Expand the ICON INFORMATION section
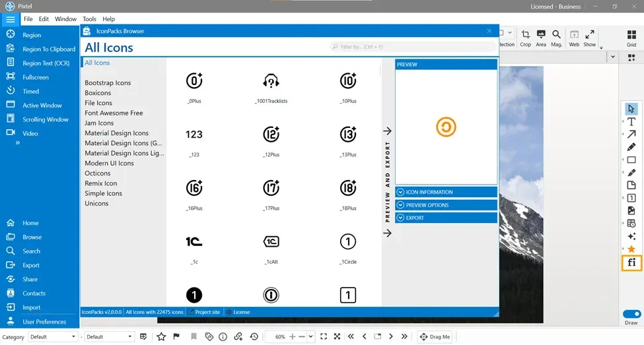The image size is (644, 345). [446, 192]
